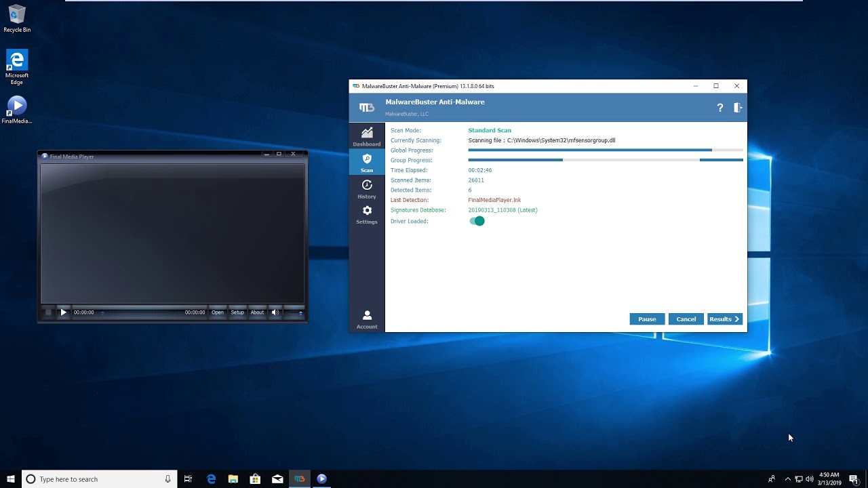Image resolution: width=868 pixels, height=488 pixels.
Task: Open Task View from the taskbar
Action: (189, 479)
